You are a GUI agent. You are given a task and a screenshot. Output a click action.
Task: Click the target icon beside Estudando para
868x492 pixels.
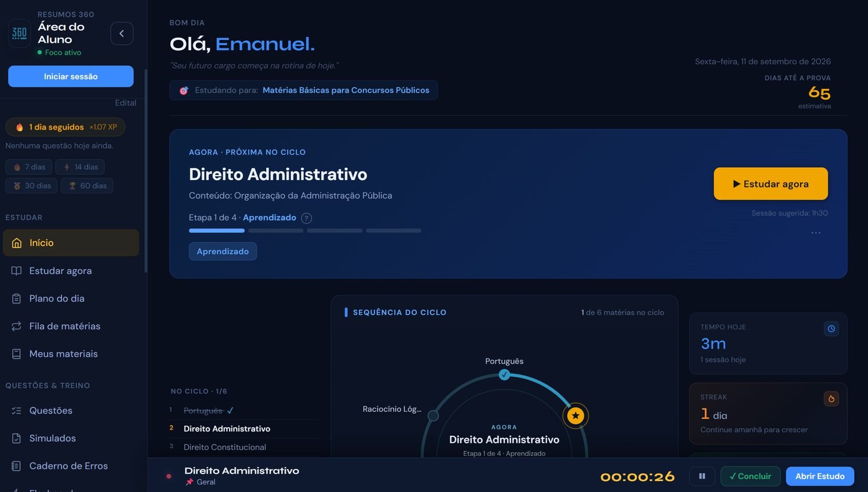[184, 90]
